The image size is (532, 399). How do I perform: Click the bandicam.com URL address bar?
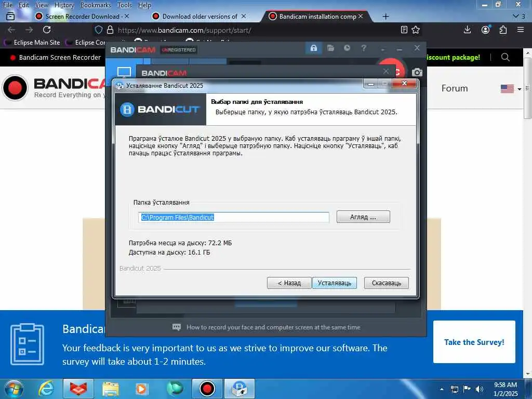click(184, 30)
